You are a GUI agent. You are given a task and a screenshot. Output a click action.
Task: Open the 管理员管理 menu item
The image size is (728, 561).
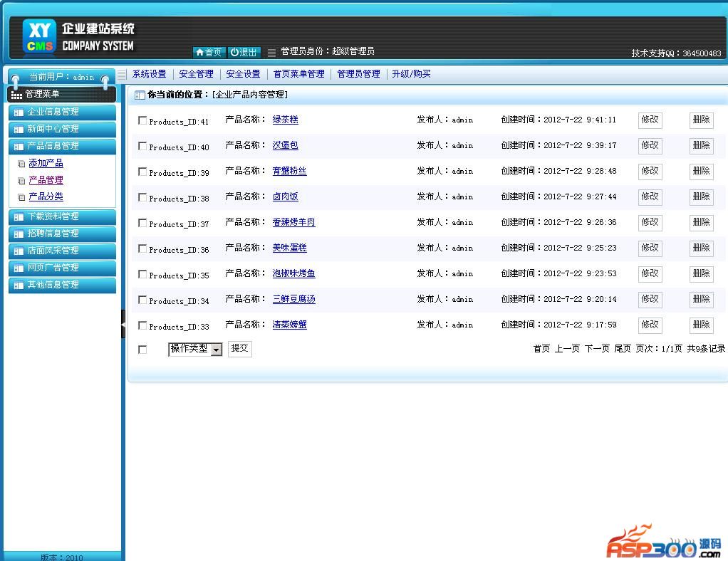tap(358, 74)
